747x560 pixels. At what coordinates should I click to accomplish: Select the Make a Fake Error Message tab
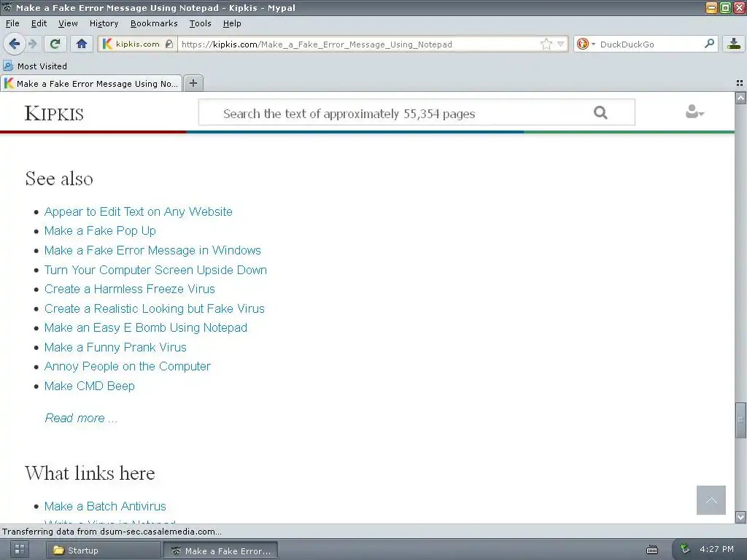pyautogui.click(x=91, y=83)
